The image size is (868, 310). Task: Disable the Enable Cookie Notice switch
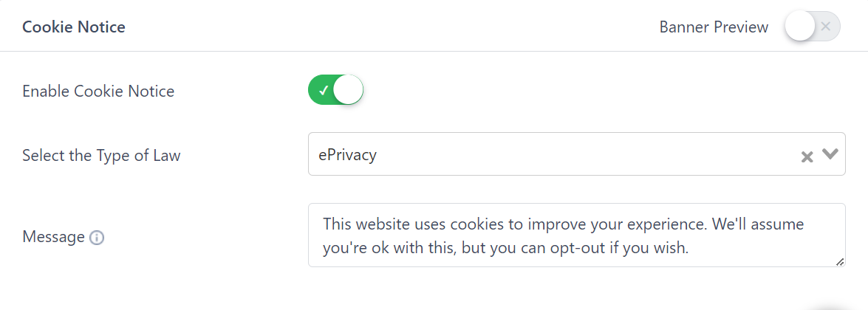(x=335, y=90)
